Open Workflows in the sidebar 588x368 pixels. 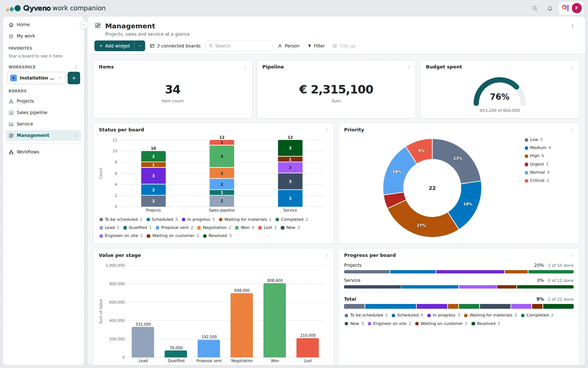tap(43, 152)
